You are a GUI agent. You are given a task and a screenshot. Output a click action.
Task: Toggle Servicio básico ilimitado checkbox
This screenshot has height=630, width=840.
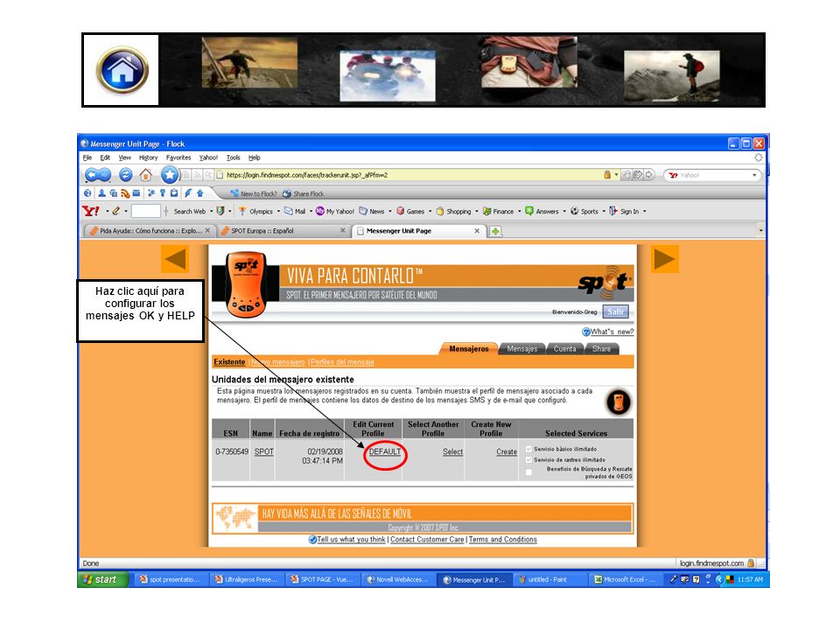point(528,449)
